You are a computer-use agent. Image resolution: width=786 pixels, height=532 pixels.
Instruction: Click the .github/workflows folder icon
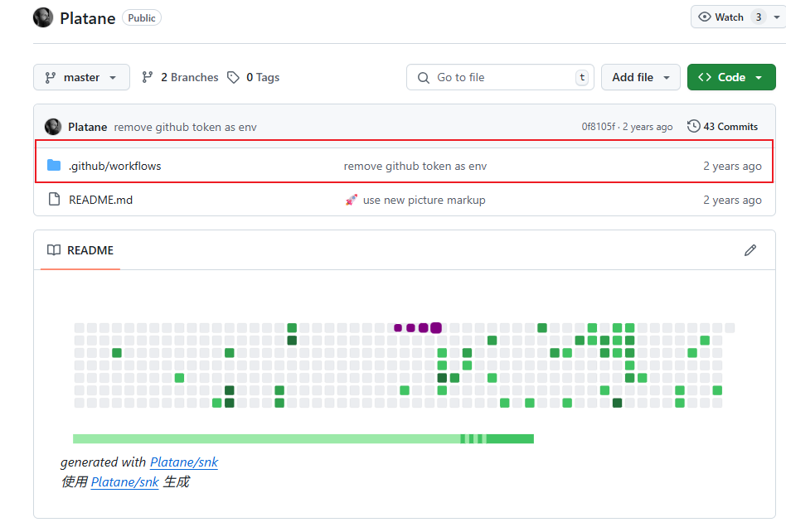pyautogui.click(x=54, y=165)
